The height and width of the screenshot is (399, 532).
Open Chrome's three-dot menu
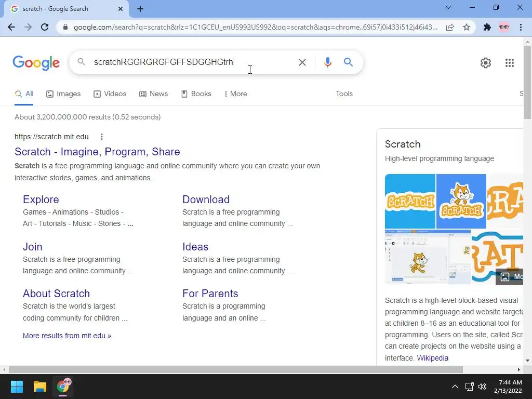point(521,27)
